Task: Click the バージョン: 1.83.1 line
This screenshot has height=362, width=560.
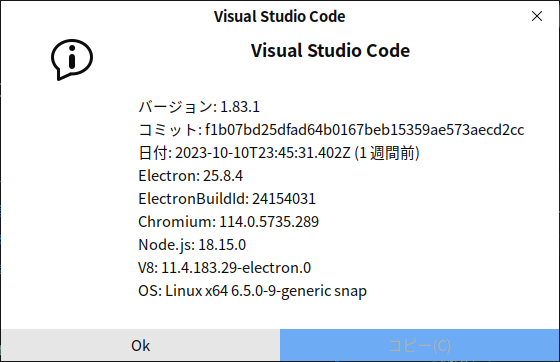Action: click(199, 107)
